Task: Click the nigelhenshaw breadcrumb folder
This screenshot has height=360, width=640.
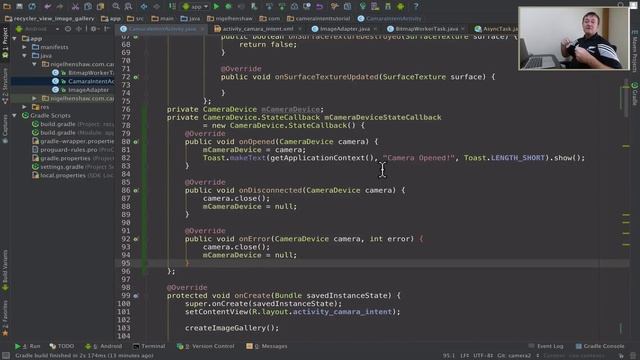Action: pos(229,18)
